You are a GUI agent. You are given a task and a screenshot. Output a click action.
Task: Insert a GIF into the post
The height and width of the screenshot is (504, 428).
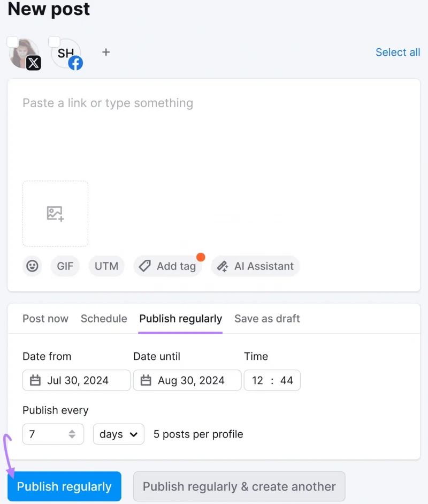click(65, 266)
